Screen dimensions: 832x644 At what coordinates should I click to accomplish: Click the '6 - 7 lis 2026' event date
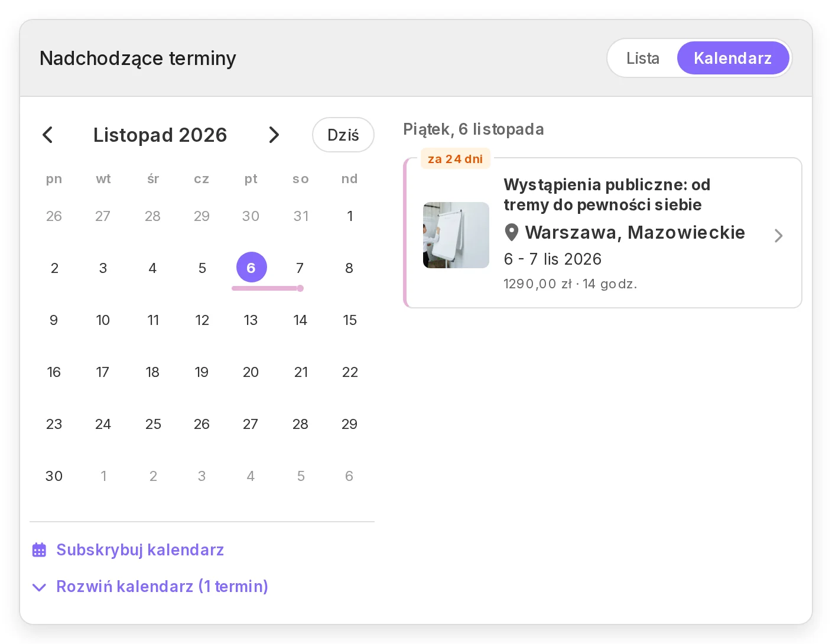[x=552, y=259]
